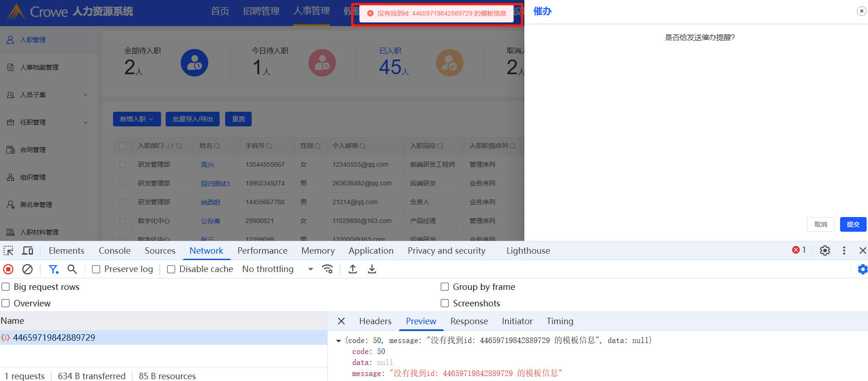The image size is (868, 381).
Task: Select request 44659719842889729 in the list
Action: 54,337
